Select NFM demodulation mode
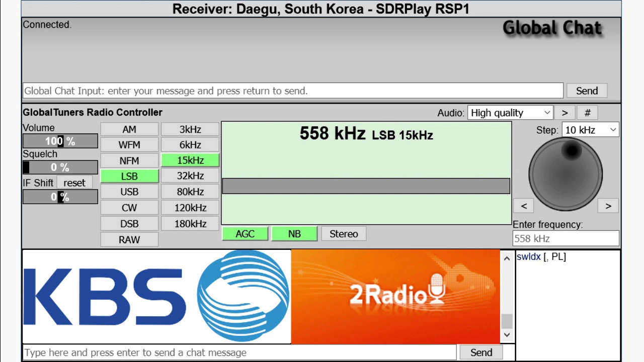Viewport: 644px width, 362px height. coord(129,161)
